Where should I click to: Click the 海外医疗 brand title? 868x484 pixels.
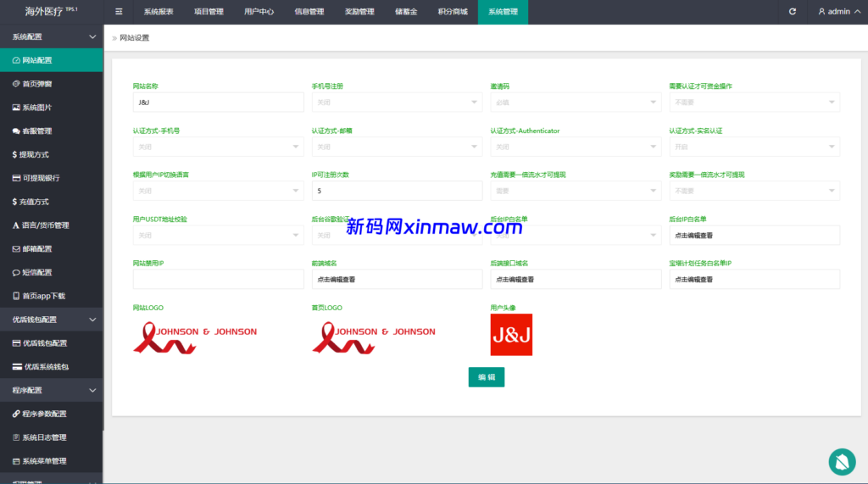click(52, 12)
